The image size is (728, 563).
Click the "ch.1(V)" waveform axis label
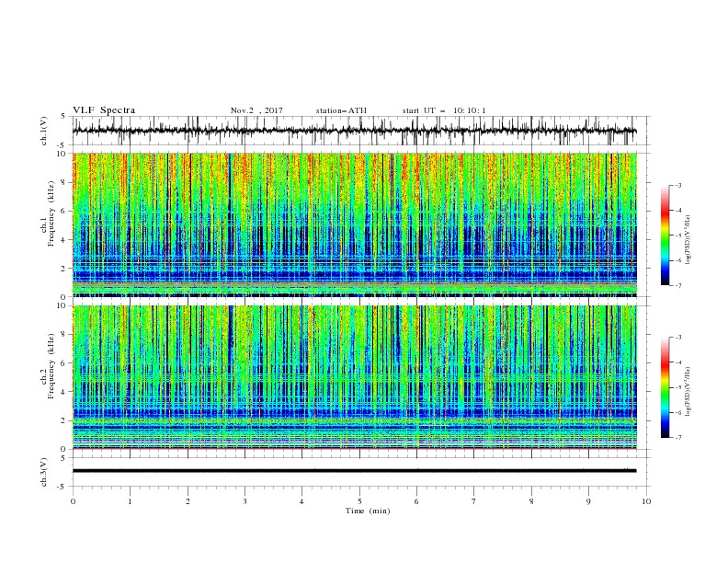tap(44, 131)
